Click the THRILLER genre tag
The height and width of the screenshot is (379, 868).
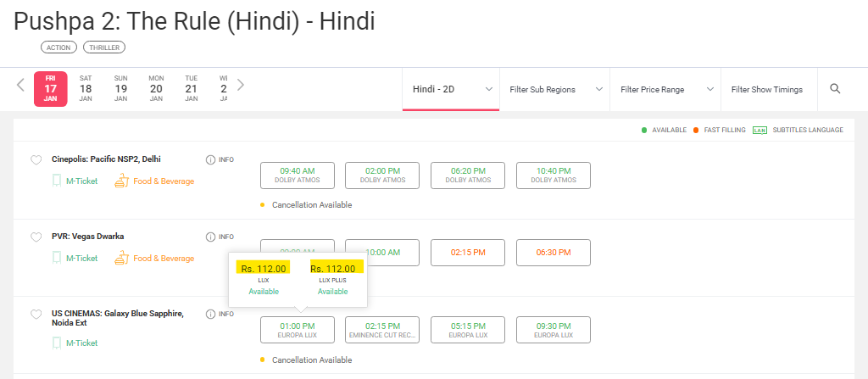[x=104, y=47]
